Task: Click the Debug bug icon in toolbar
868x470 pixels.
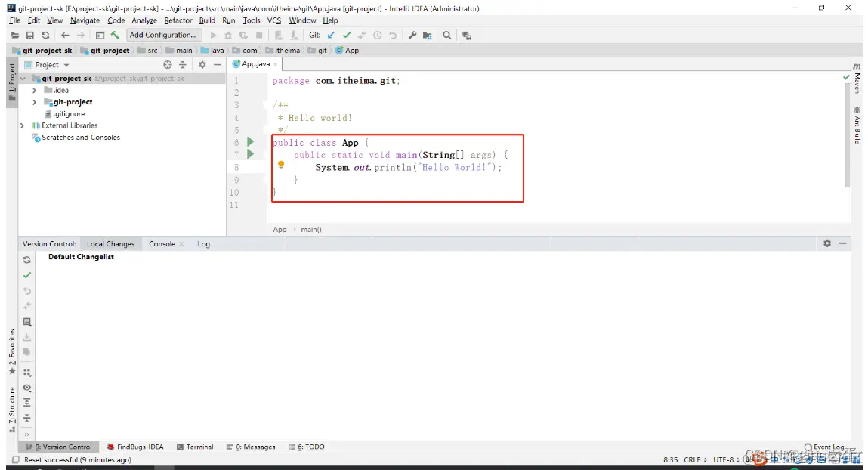Action: [x=227, y=35]
